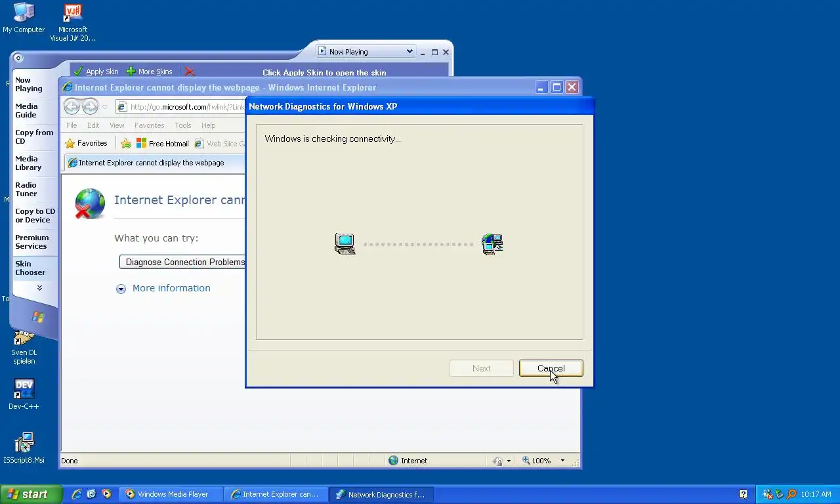The image size is (840, 504).
Task: Click Internet zone in IE status bar
Action: point(408,461)
